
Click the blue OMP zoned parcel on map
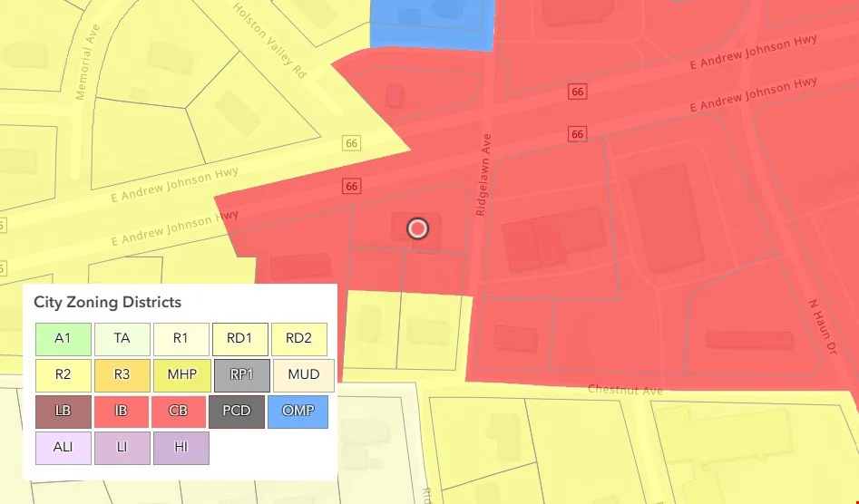pyautogui.click(x=433, y=24)
